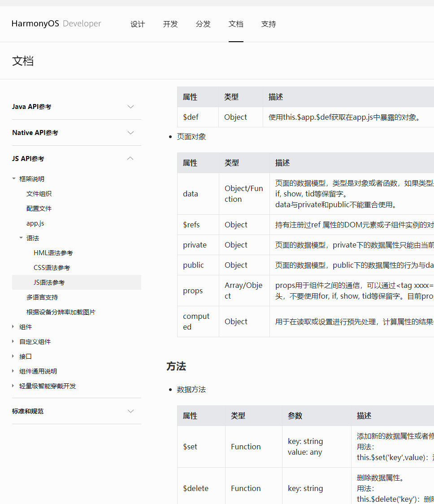Click the public property cell

(198, 265)
